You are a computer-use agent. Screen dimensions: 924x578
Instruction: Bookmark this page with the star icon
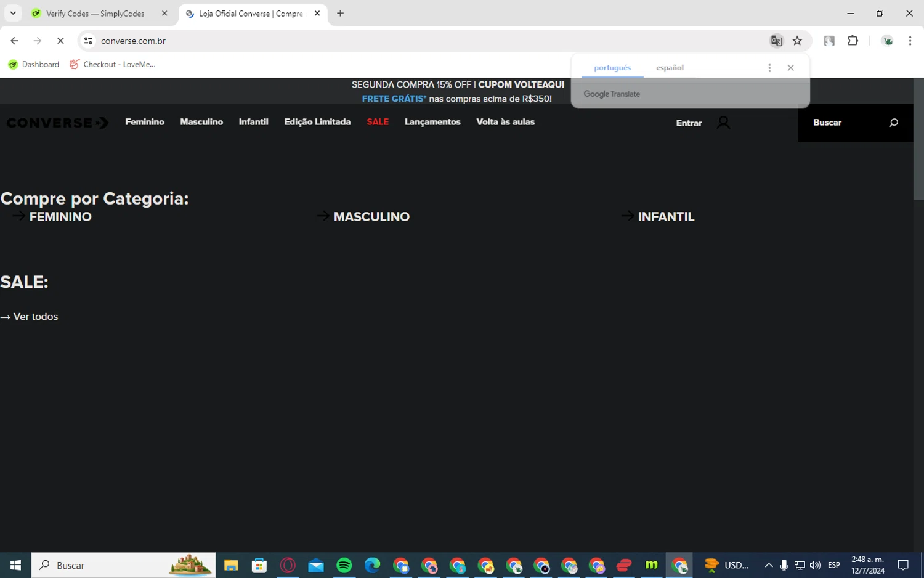pyautogui.click(x=798, y=41)
